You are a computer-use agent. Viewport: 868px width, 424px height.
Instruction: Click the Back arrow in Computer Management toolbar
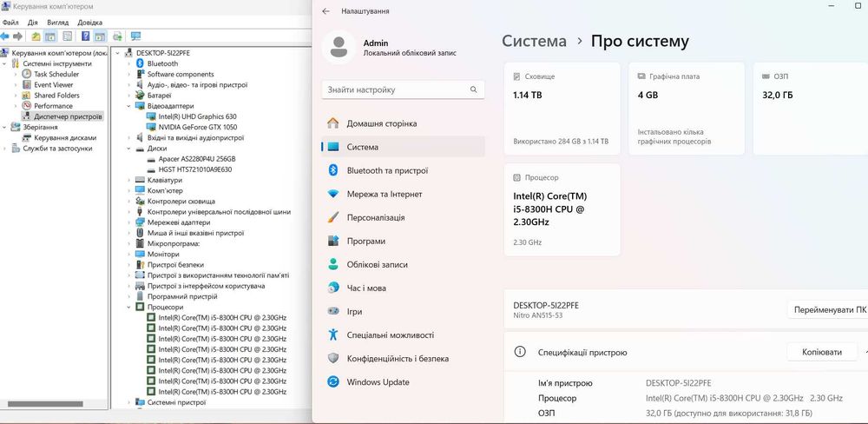(x=5, y=36)
